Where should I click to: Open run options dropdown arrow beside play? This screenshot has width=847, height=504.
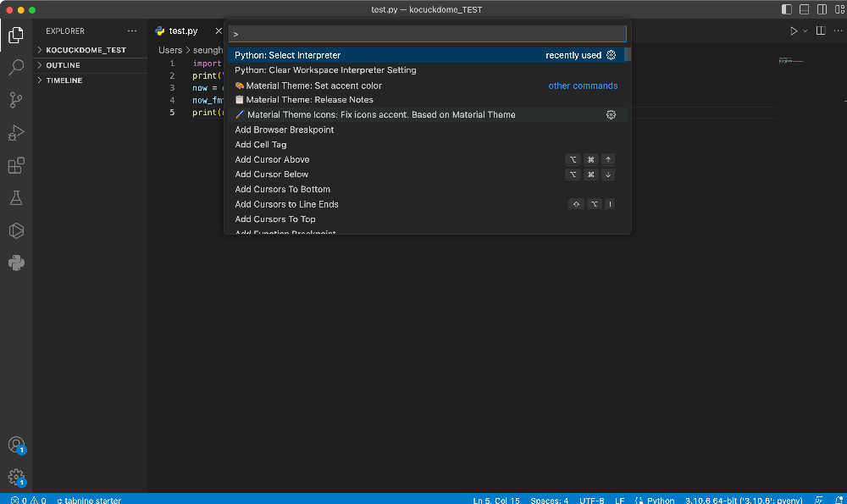[x=805, y=31]
